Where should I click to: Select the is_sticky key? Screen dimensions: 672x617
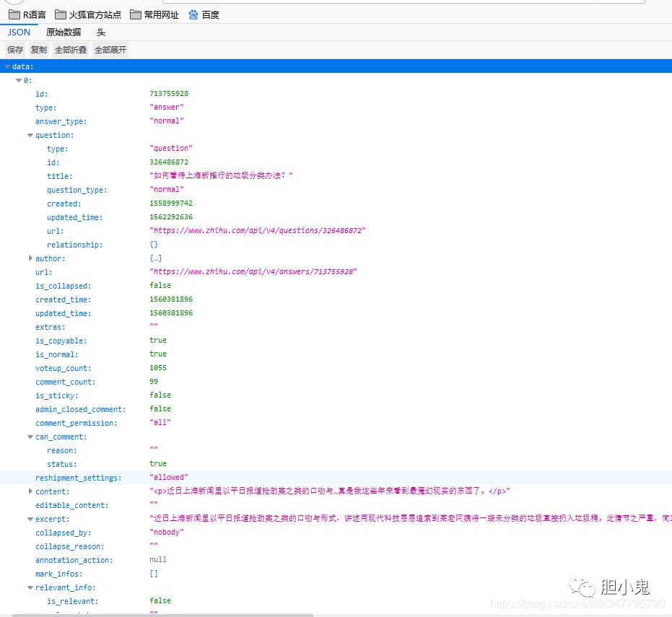coord(56,395)
